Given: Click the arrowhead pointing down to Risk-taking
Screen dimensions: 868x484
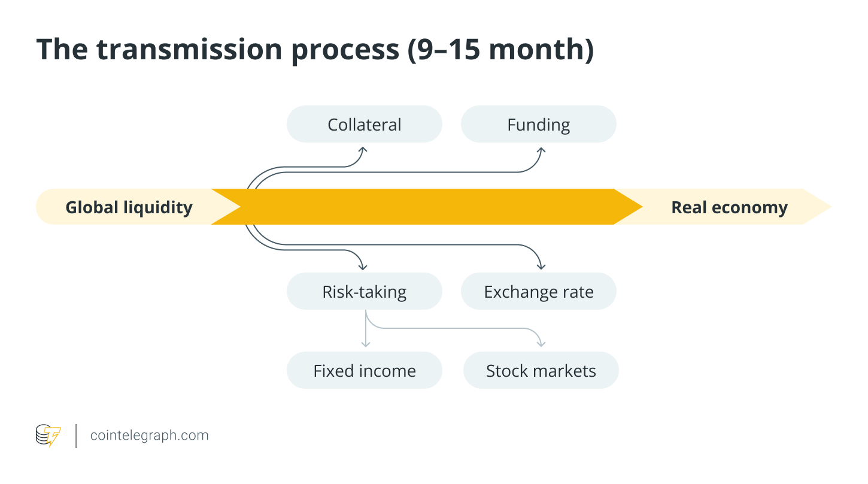Looking at the screenshot, I should point(363,265).
